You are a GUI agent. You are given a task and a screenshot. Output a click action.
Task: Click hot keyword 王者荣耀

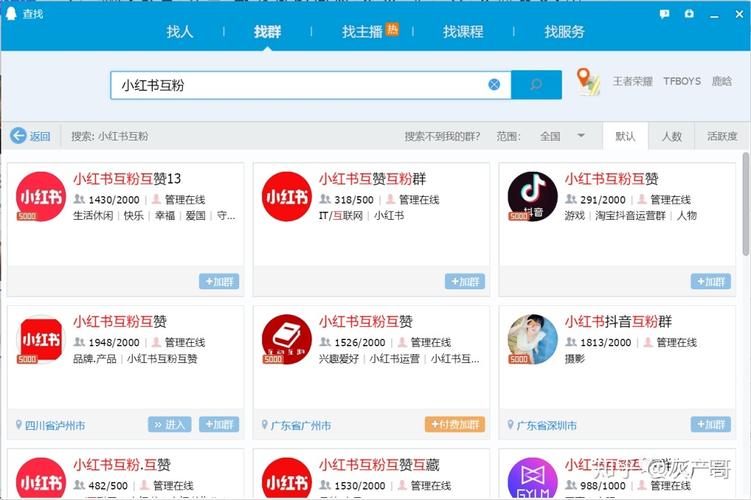point(633,81)
